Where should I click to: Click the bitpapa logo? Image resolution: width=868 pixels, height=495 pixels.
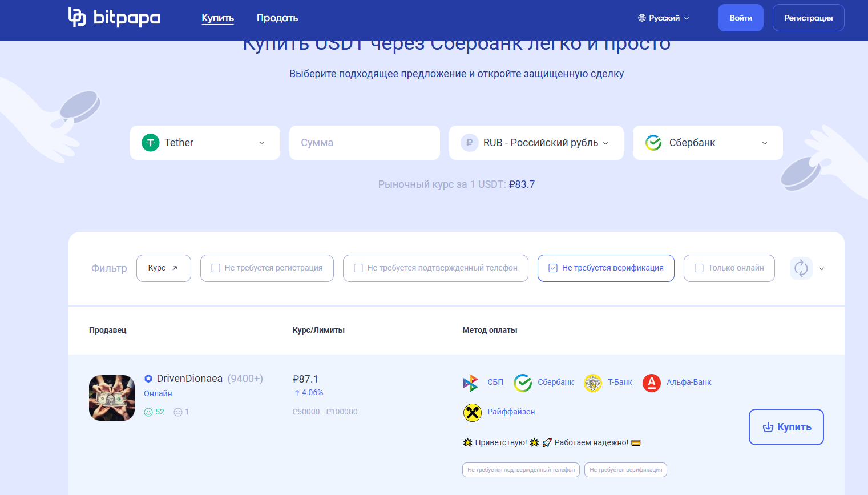[114, 18]
